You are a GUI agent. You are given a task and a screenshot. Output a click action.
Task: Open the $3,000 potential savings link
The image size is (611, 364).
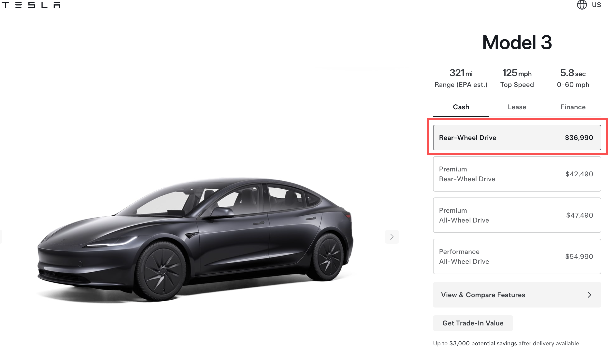click(483, 343)
